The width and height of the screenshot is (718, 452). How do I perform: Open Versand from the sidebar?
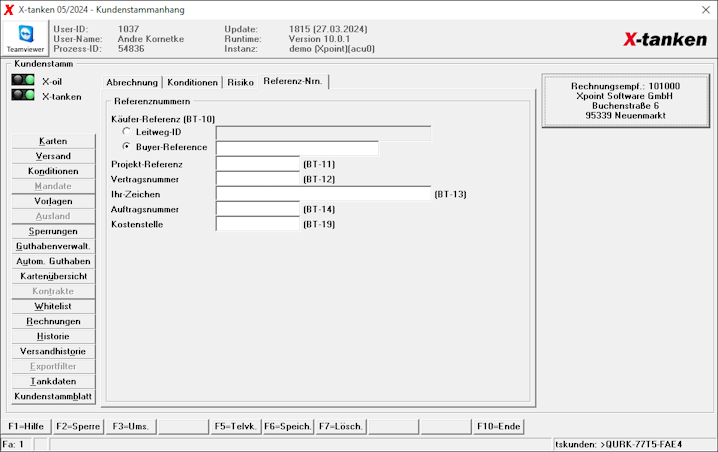[53, 156]
